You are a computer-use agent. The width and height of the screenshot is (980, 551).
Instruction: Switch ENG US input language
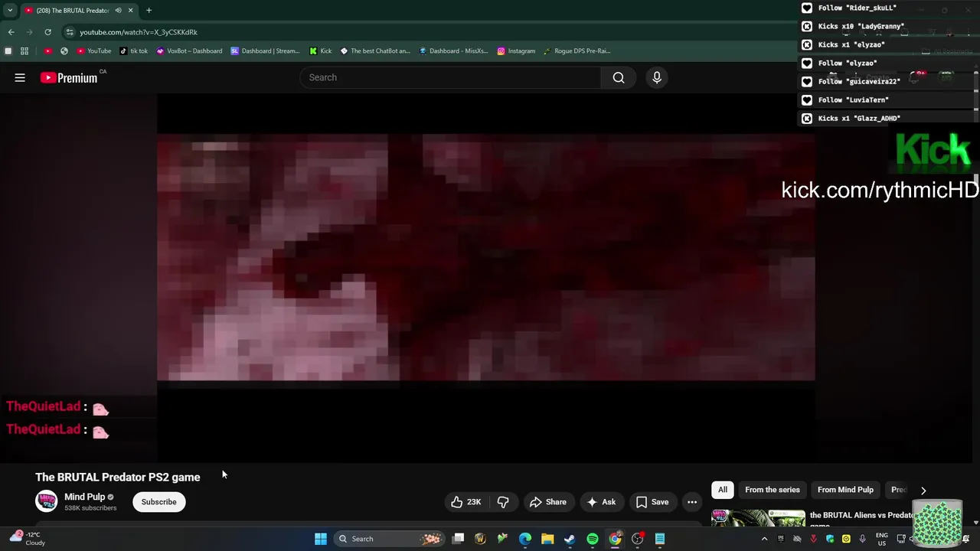point(882,539)
